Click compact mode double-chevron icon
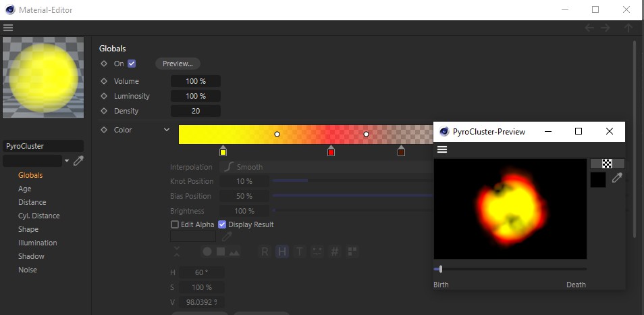The height and width of the screenshot is (315, 644). [177, 251]
